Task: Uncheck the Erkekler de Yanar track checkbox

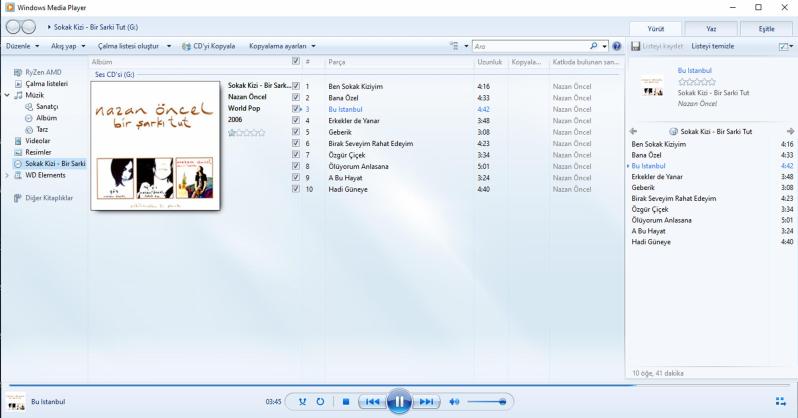Action: point(296,120)
